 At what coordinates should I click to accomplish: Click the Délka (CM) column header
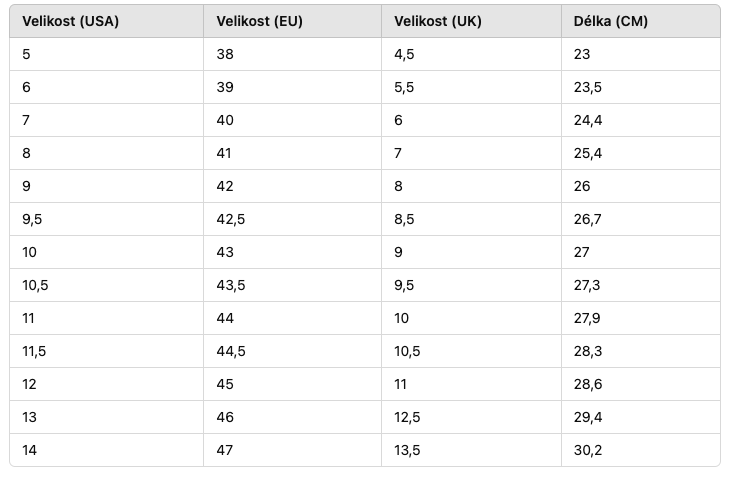point(641,21)
